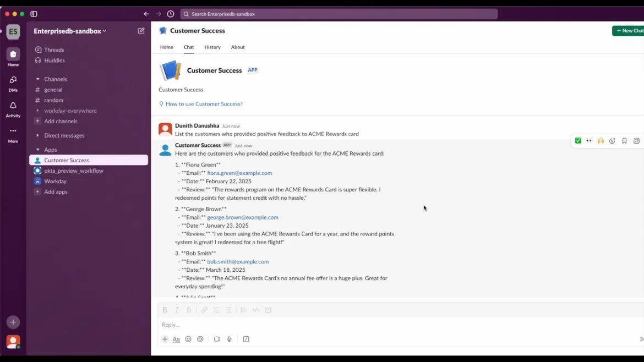Switch to the About tab
The width and height of the screenshot is (644, 362).
[x=238, y=47]
